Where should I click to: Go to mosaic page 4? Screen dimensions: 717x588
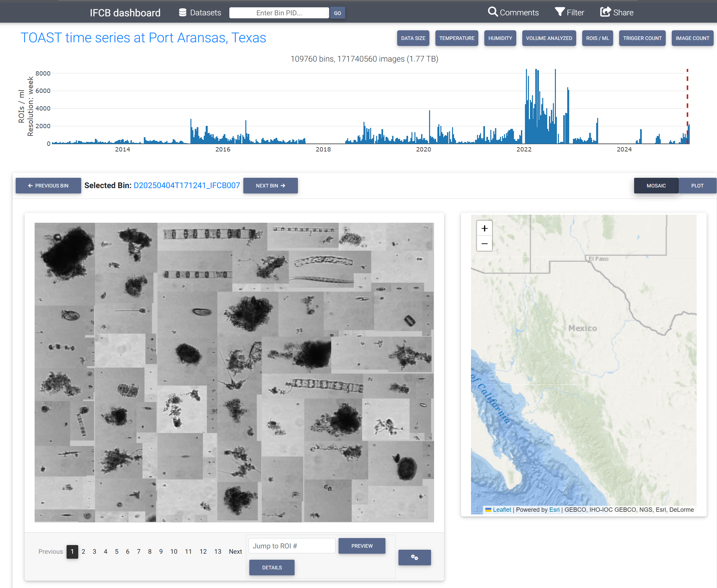[106, 551]
